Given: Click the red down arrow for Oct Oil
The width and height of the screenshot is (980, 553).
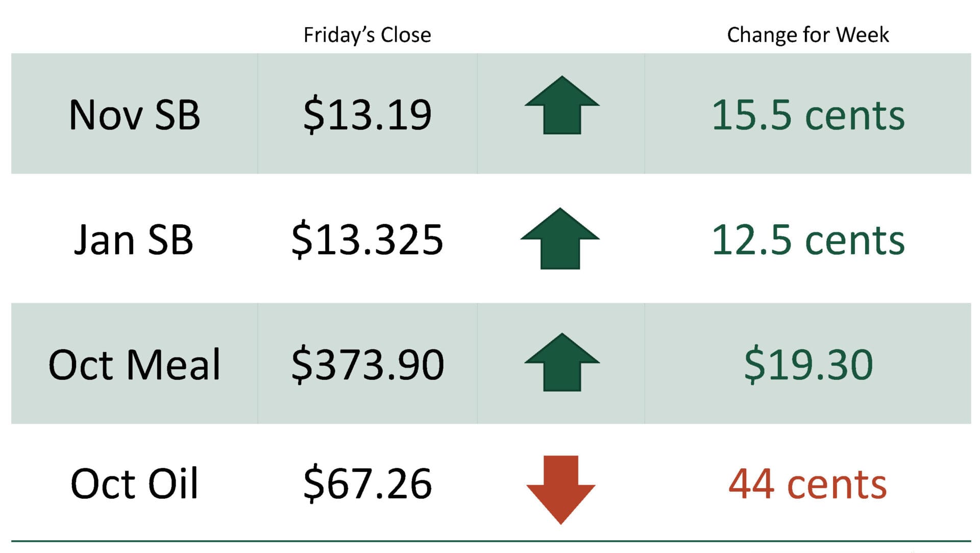Looking at the screenshot, I should (x=560, y=490).
